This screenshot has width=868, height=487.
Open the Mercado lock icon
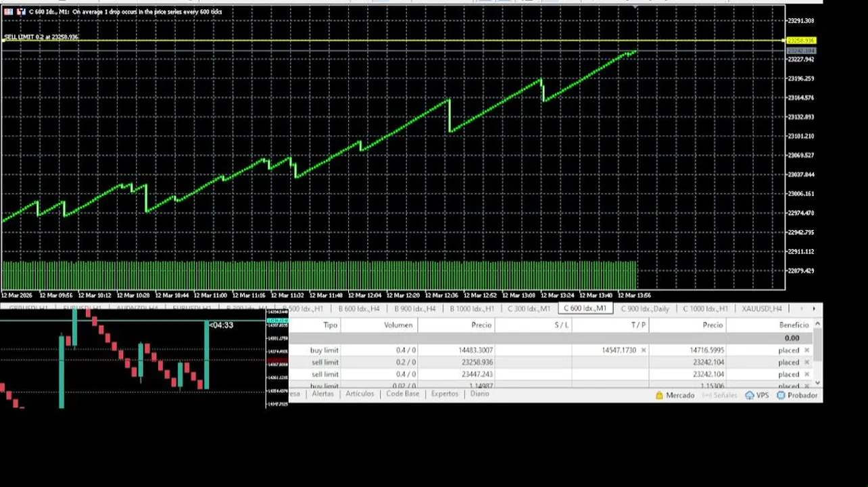659,395
